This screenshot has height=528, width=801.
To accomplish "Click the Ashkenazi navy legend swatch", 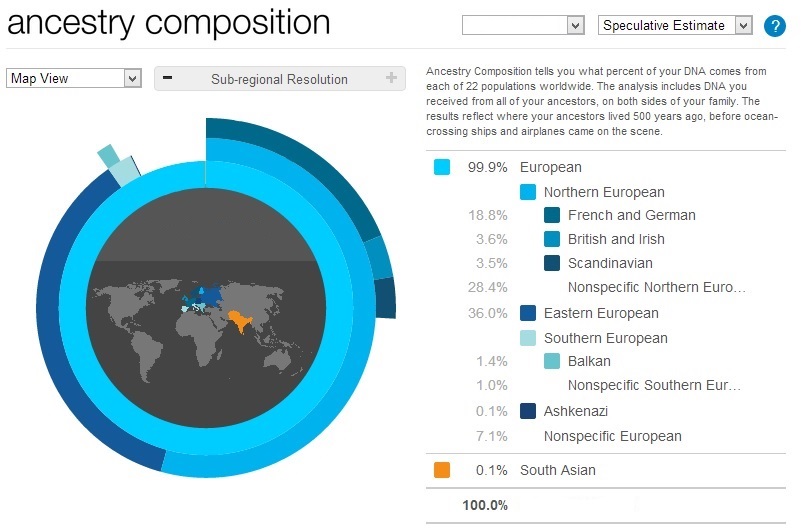I will (x=528, y=411).
